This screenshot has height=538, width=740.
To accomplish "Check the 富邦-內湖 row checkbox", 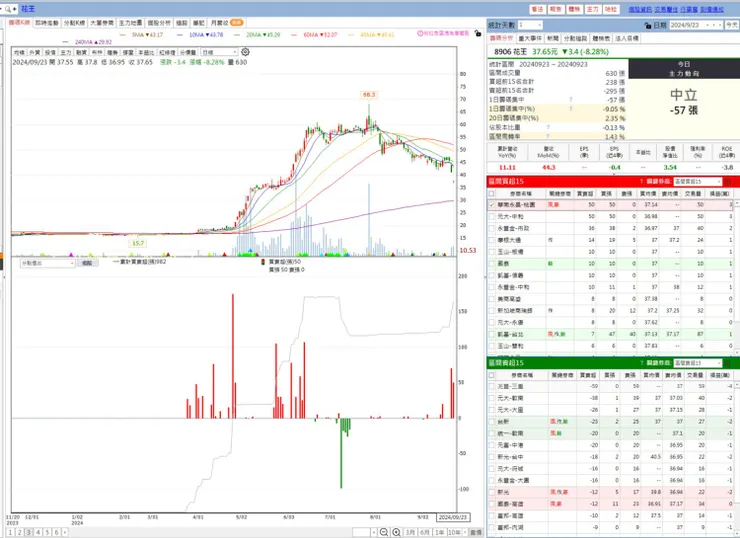I will tap(492, 528).
